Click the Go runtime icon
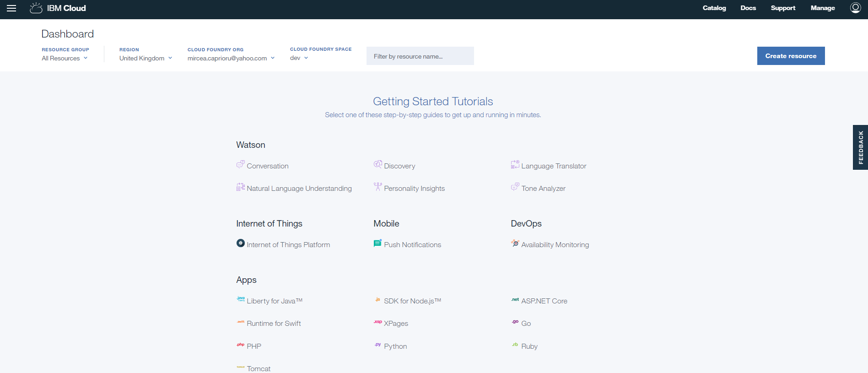 (515, 322)
